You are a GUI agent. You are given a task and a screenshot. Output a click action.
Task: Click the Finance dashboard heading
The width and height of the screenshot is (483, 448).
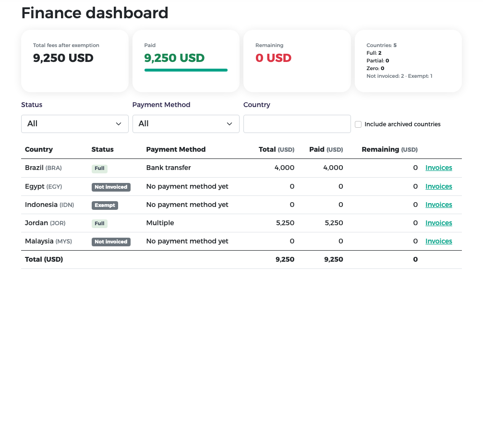(95, 13)
